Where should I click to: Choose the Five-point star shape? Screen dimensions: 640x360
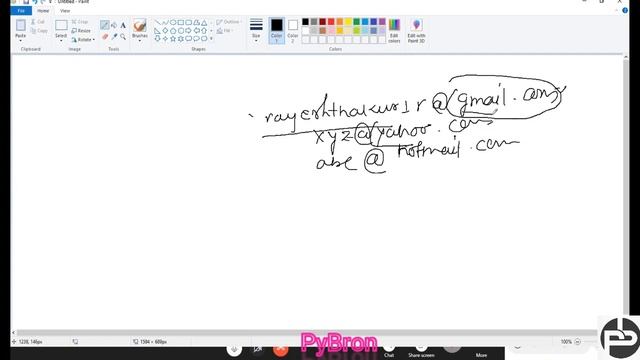(x=173, y=39)
